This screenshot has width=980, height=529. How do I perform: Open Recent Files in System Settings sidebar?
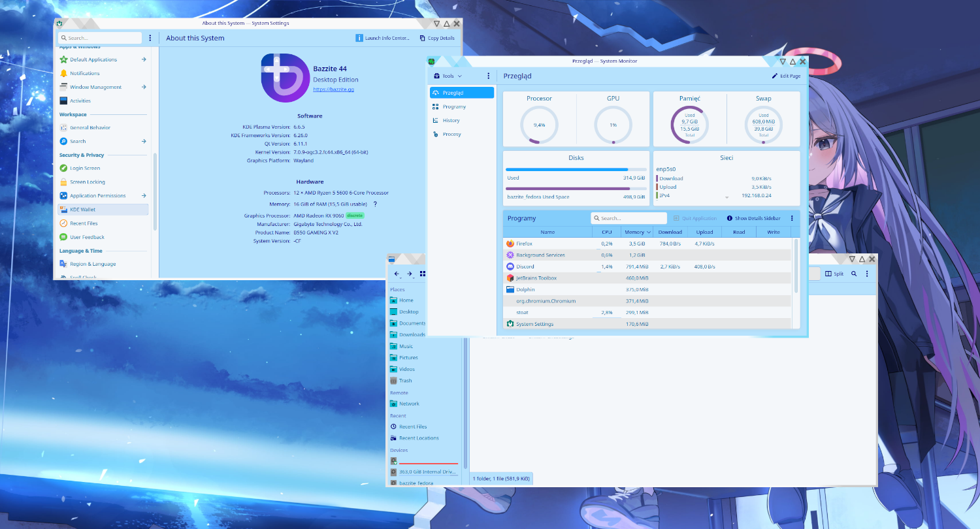(104, 223)
